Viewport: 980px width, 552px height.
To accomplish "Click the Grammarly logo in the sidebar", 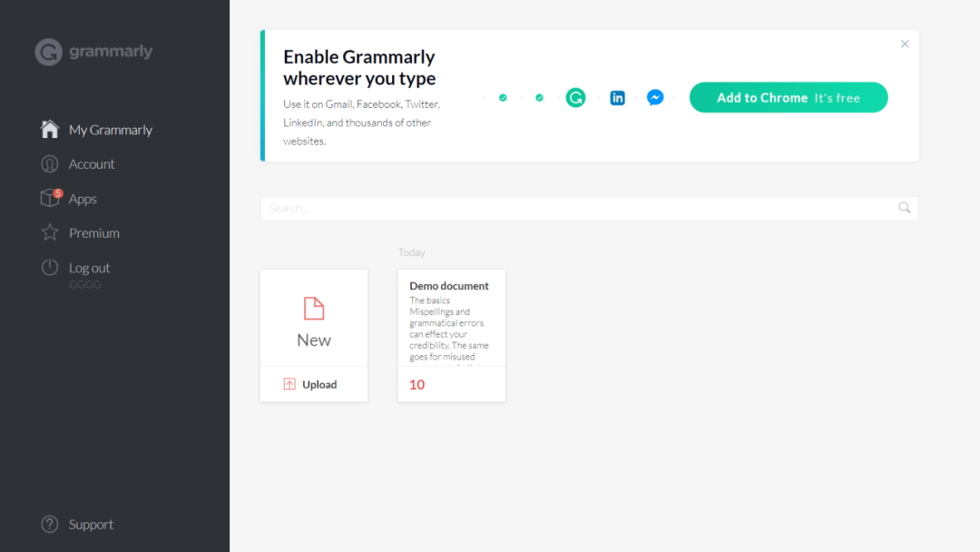I will 93,52.
